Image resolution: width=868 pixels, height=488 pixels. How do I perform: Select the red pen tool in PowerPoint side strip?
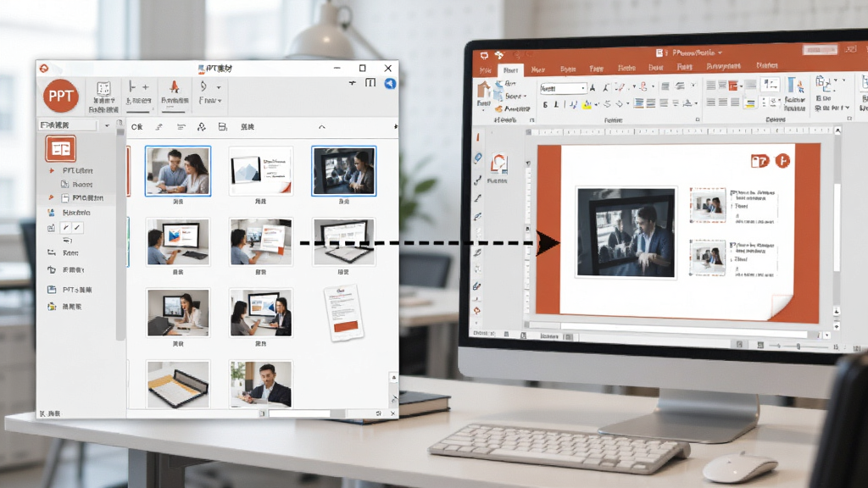point(478,136)
